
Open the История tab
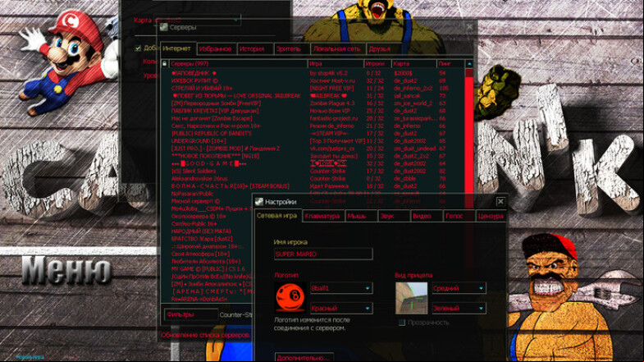coord(254,49)
